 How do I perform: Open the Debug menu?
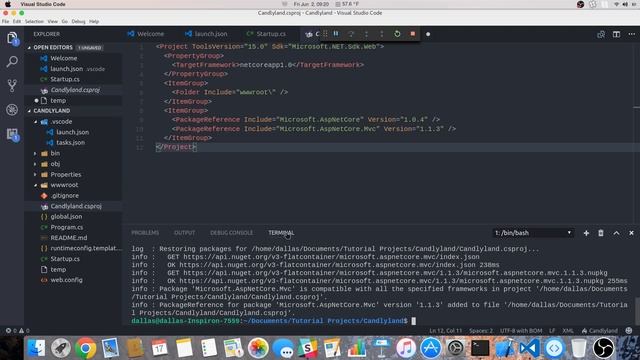[x=78, y=22]
